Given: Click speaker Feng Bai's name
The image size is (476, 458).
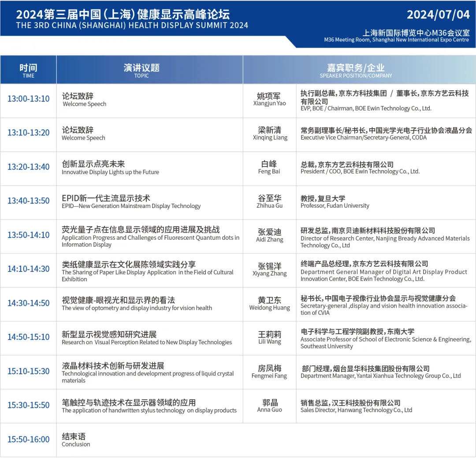Looking at the screenshot, I should coord(269,167).
